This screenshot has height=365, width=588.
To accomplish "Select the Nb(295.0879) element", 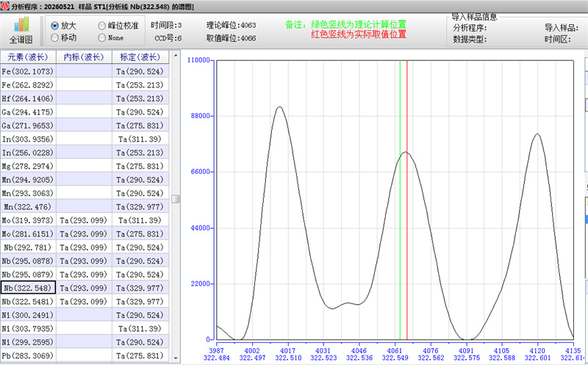I will coord(28,275).
